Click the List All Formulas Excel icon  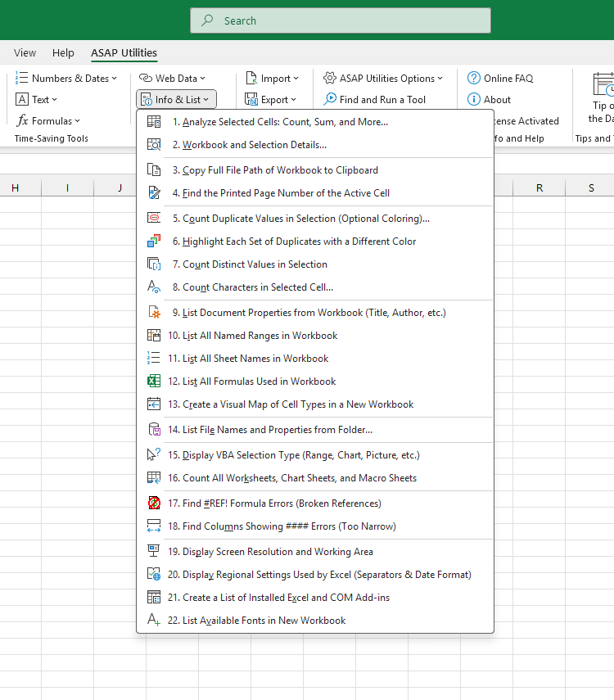[x=154, y=382]
